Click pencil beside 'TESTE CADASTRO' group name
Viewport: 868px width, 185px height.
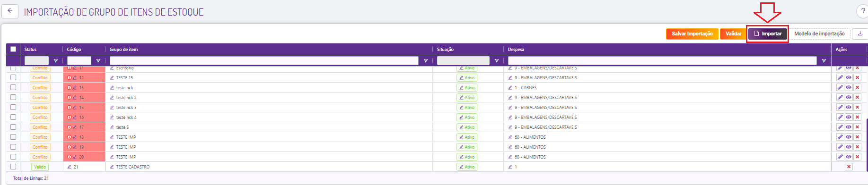(112, 167)
